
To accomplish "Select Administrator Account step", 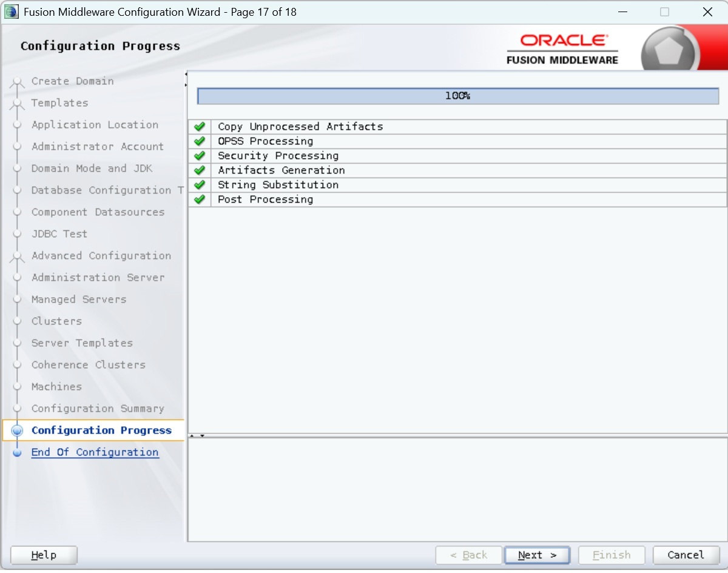I will (x=98, y=147).
